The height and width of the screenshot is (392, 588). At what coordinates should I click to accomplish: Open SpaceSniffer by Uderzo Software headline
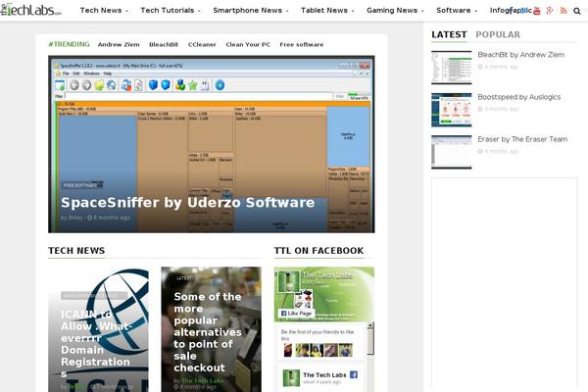(187, 203)
